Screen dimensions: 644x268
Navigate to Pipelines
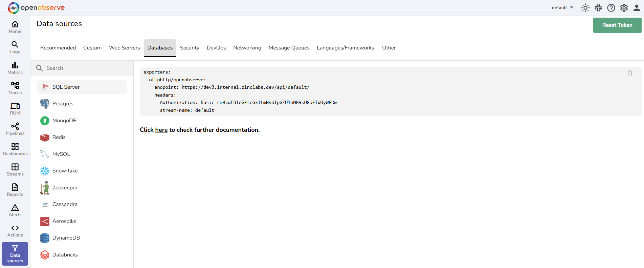tap(15, 129)
